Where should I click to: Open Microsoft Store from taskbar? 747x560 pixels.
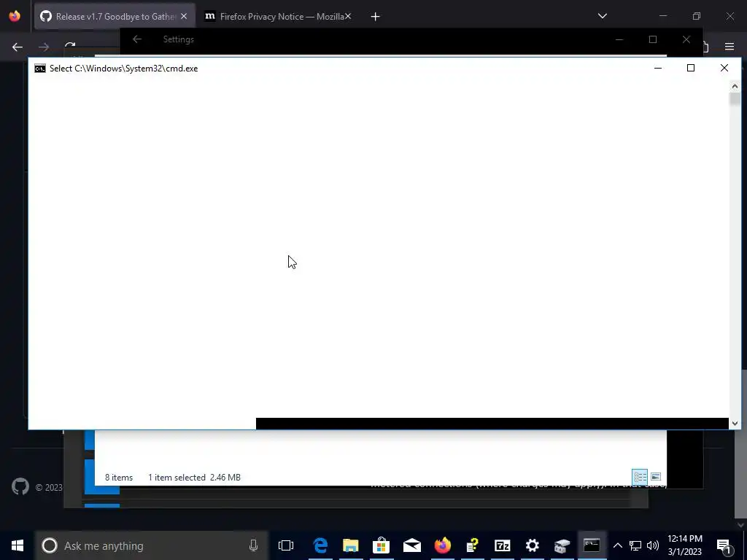point(381,545)
